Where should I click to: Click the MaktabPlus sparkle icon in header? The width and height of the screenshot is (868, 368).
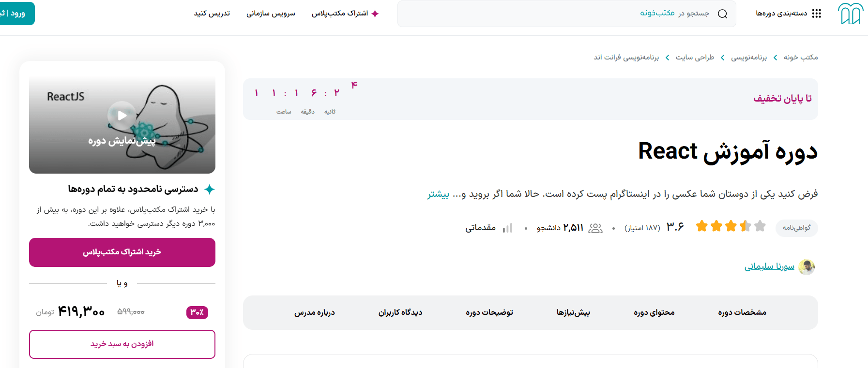point(375,14)
